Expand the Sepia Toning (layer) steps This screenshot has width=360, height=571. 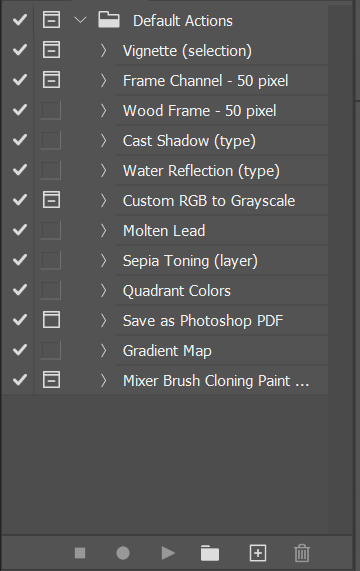tap(103, 260)
